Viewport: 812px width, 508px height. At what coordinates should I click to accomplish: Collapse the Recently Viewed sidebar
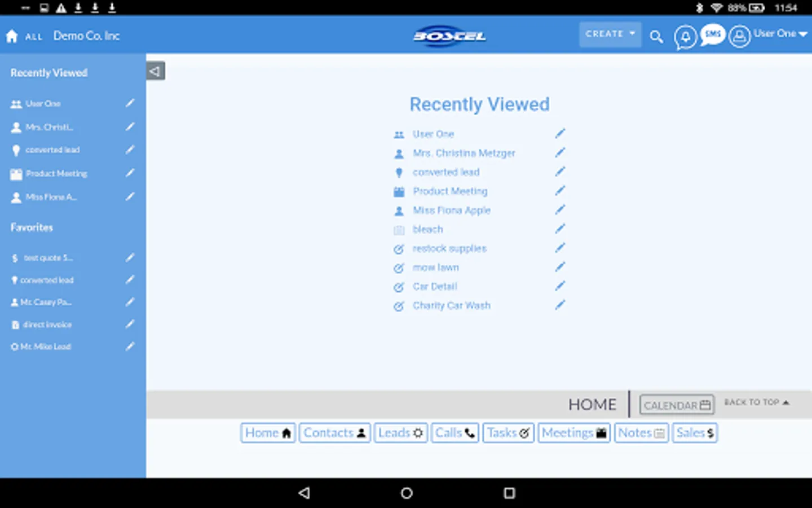(155, 70)
